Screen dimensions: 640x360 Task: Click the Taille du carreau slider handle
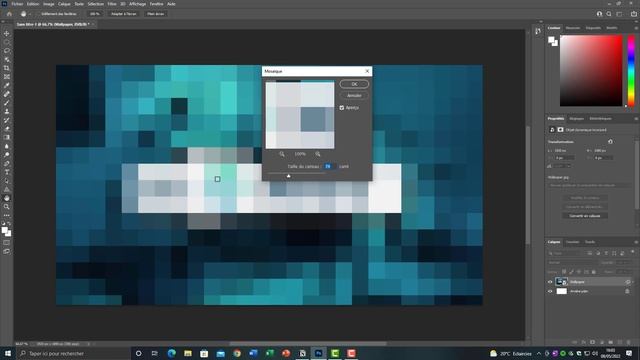[289, 176]
